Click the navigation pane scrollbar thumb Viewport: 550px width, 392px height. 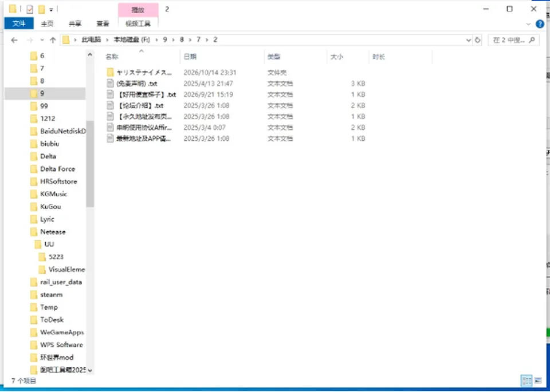[x=90, y=164]
